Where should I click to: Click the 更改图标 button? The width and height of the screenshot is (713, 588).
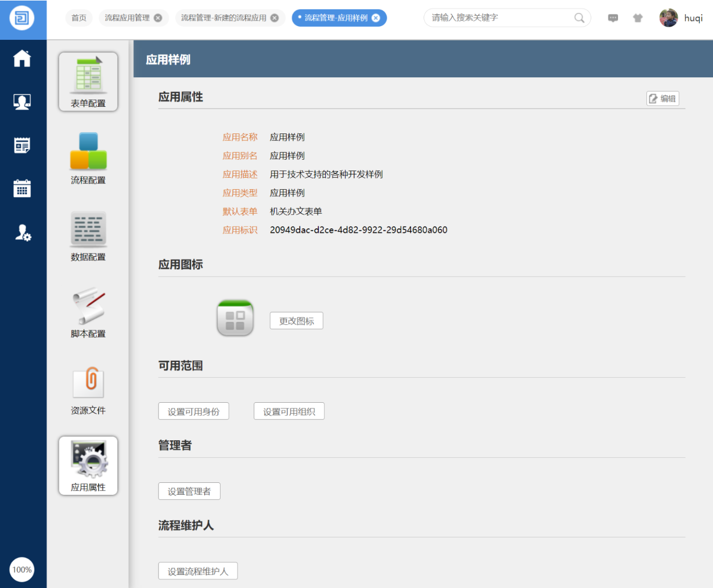[296, 321]
